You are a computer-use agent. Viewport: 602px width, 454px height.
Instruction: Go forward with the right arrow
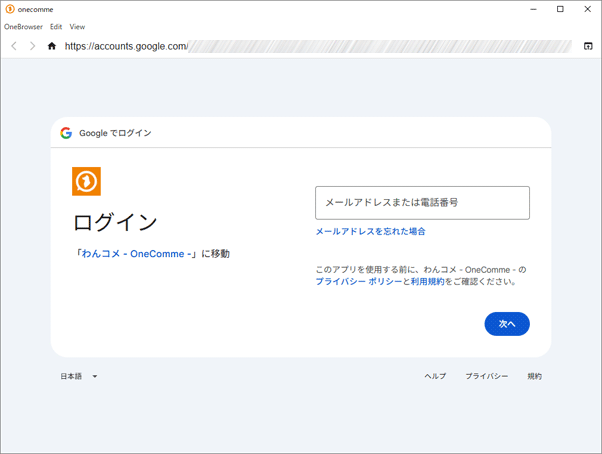coord(33,46)
